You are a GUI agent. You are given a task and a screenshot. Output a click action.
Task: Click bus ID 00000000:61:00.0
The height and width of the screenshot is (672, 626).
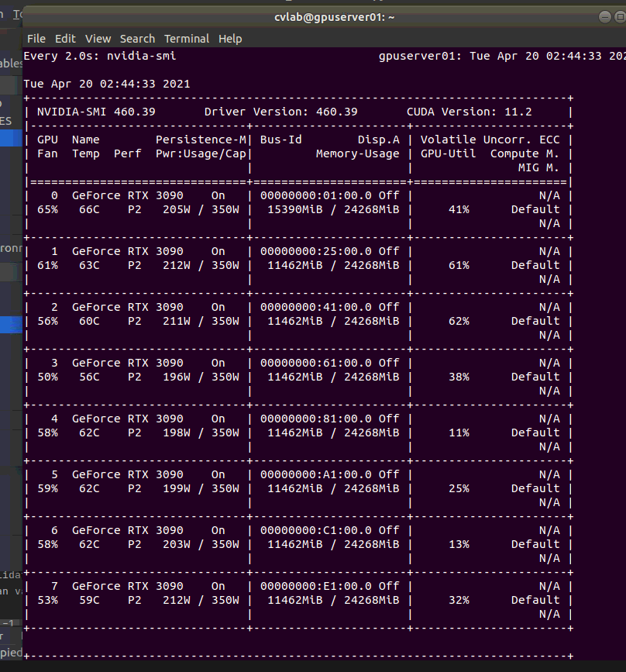[316, 363]
